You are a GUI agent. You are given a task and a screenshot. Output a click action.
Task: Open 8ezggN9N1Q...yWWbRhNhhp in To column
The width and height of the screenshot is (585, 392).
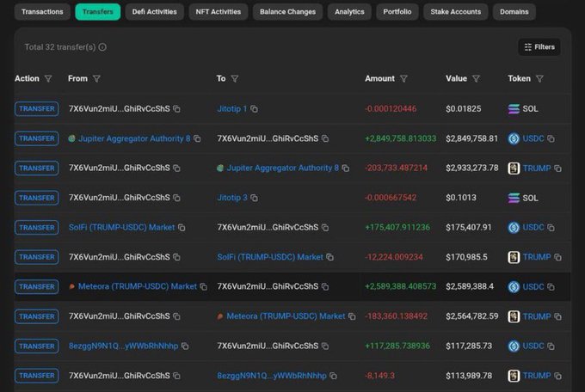272,376
